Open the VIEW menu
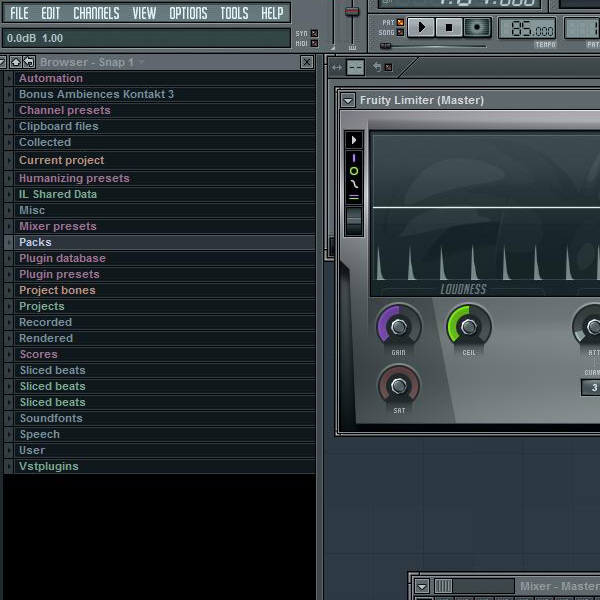The height and width of the screenshot is (600, 600). point(144,13)
